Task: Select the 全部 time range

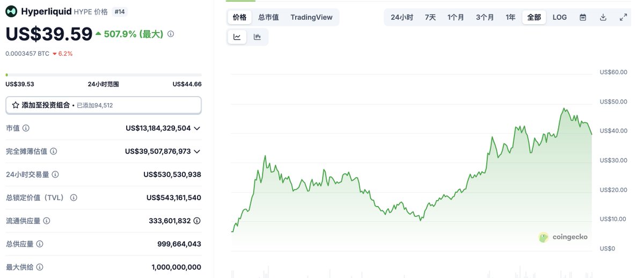Action: (534, 17)
